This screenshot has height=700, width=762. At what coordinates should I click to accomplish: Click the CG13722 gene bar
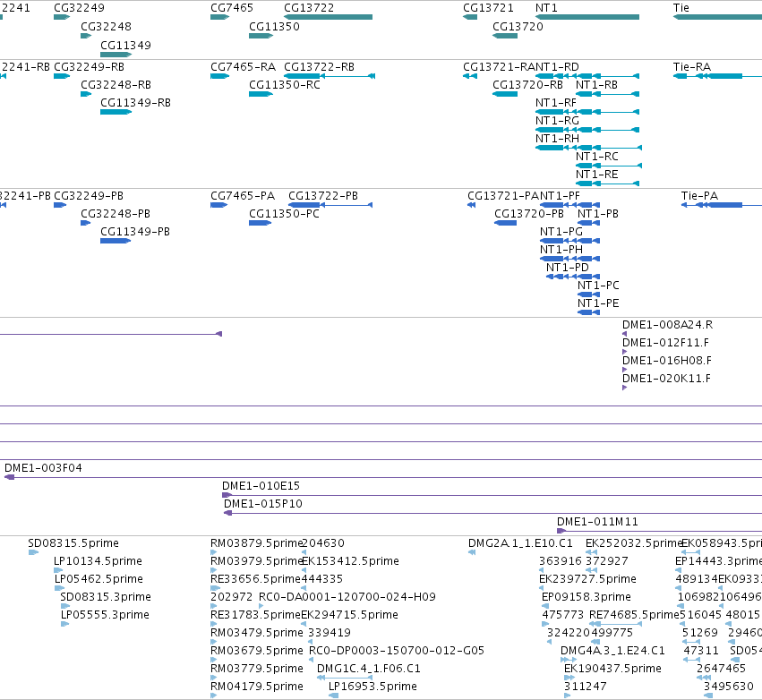pos(328,17)
